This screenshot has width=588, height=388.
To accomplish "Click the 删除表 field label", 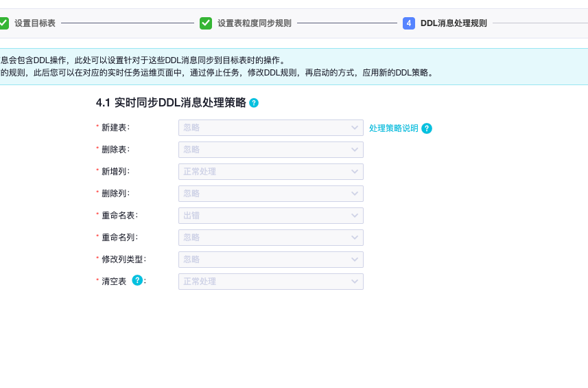I will (115, 150).
